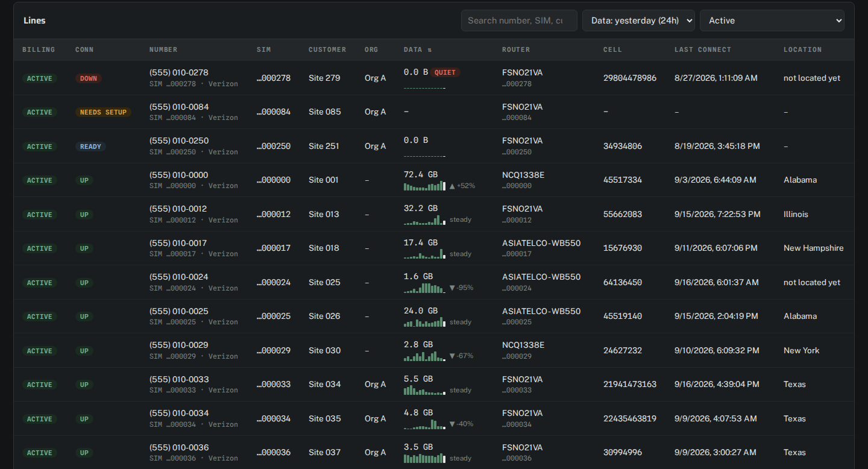Open line (555) 010-0012

tap(178, 209)
